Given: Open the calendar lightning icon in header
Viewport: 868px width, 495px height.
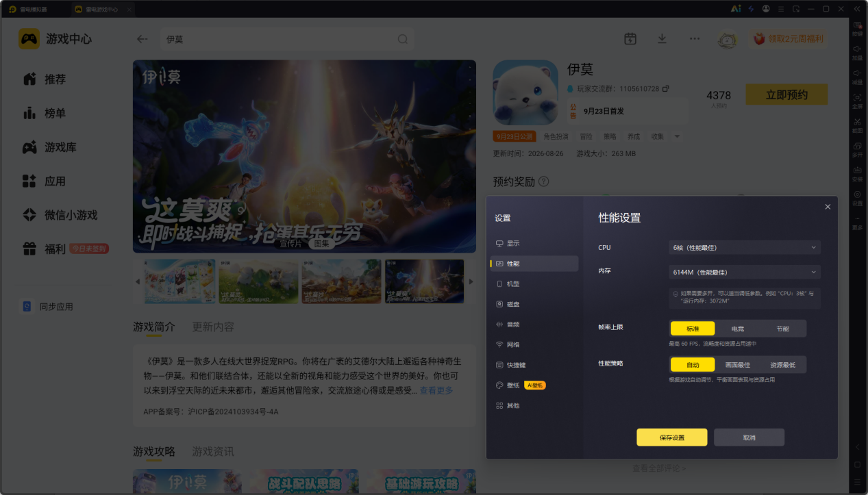Looking at the screenshot, I should (630, 39).
